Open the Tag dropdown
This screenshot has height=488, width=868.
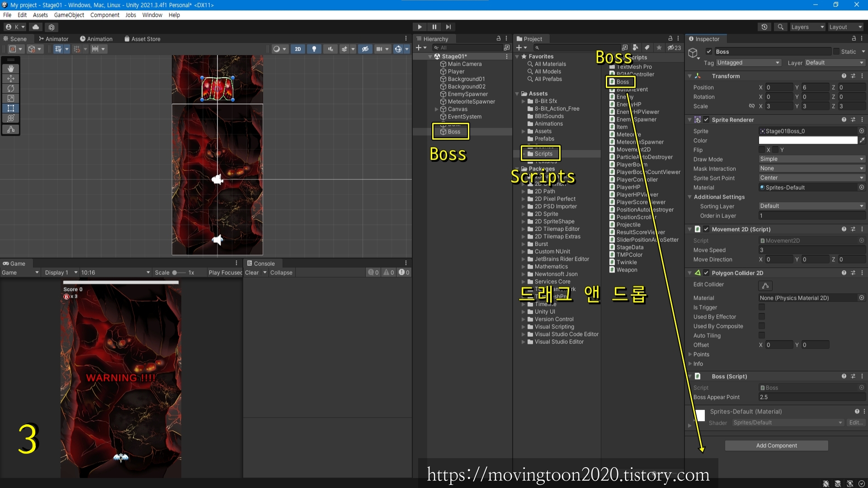pyautogui.click(x=748, y=63)
